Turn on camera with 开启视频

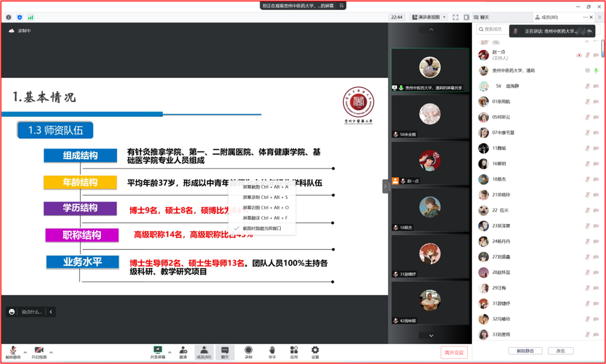(39, 352)
